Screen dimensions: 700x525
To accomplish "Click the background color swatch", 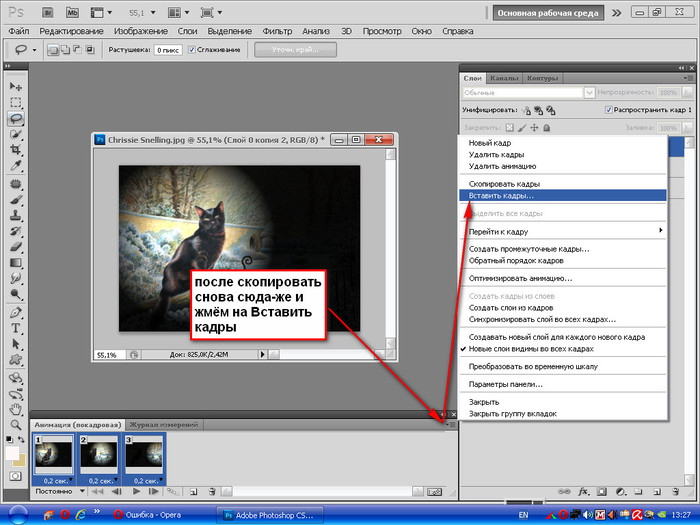I will (x=21, y=461).
